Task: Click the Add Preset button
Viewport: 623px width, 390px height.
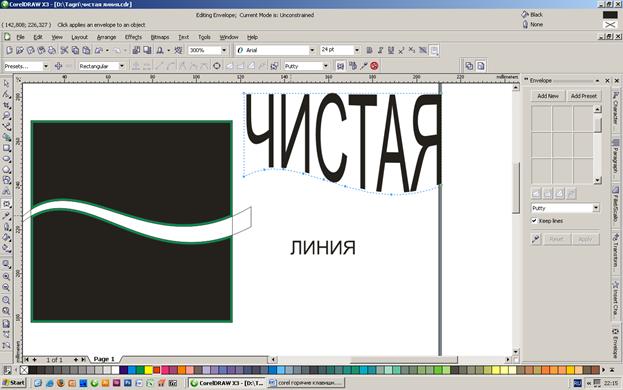Action: pyautogui.click(x=583, y=96)
